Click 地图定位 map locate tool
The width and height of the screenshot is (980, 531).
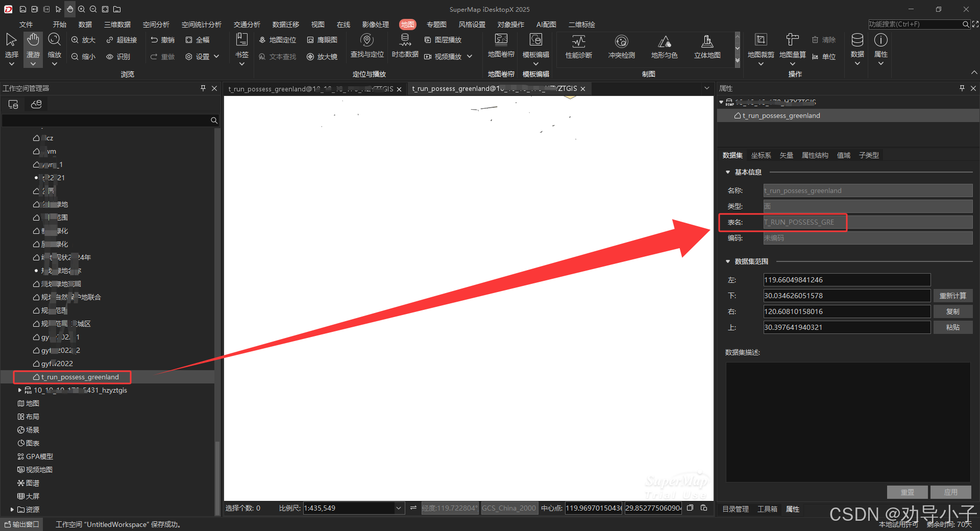[x=278, y=40]
